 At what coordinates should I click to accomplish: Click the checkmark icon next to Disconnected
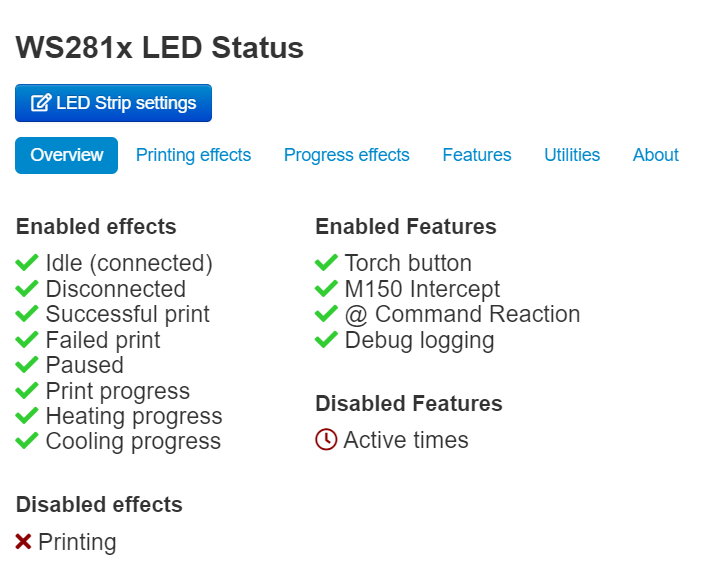pos(27,289)
